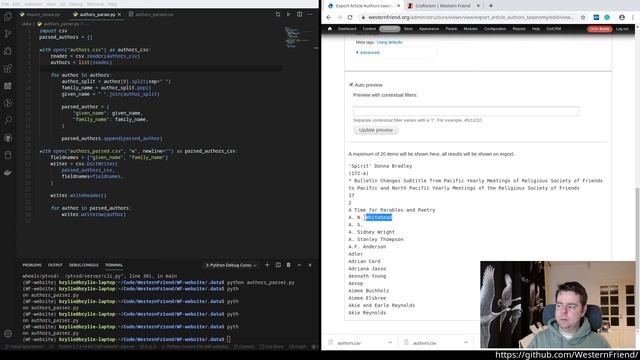Open People in the Drupal admin menu

(x=451, y=29)
